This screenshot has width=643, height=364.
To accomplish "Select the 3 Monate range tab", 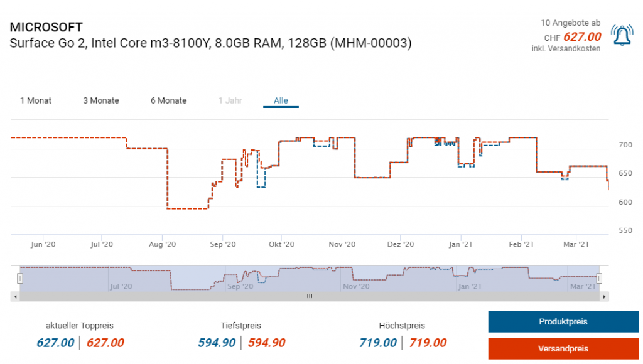I will point(101,100).
